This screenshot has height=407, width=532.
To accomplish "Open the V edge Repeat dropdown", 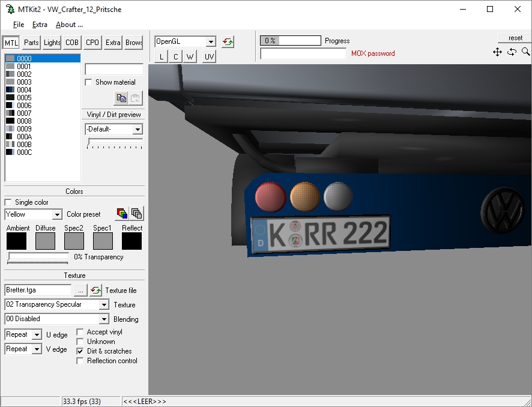I will pyautogui.click(x=37, y=349).
